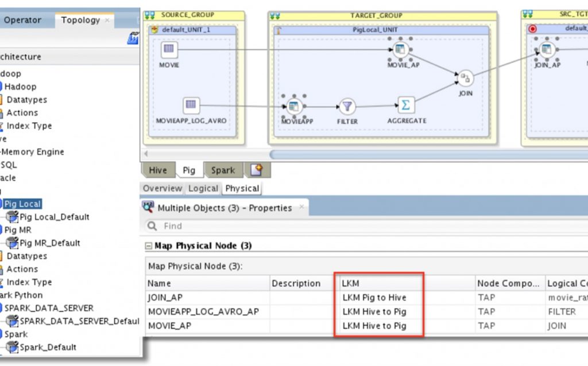The width and height of the screenshot is (588, 366).
Task: Click the SRC_TGT group header icon
Action: tap(527, 14)
